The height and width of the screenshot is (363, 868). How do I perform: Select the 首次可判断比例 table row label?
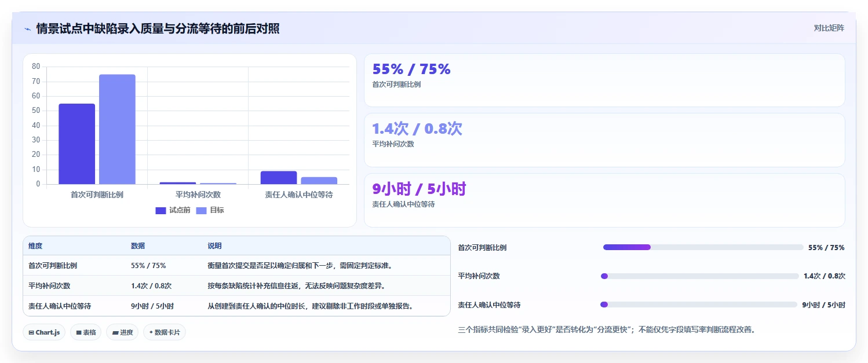click(53, 266)
